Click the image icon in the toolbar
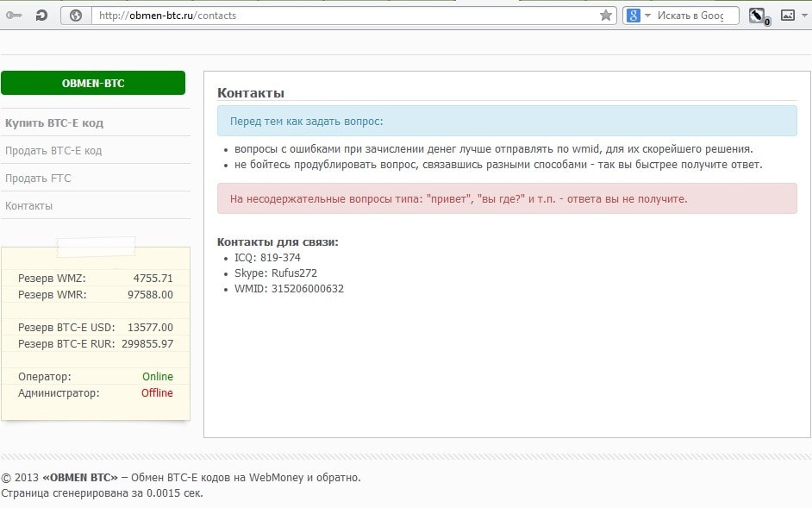Image resolution: width=812 pixels, height=508 pixels. [787, 15]
